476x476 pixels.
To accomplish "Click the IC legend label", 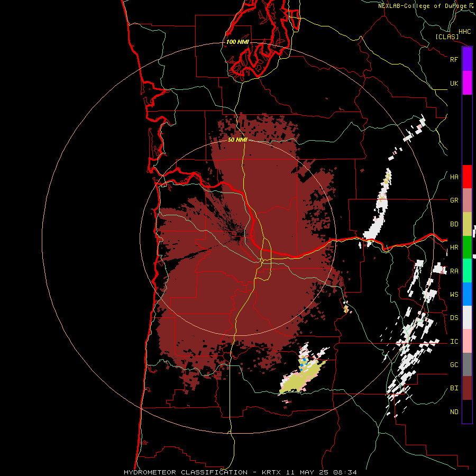I will coord(454,342).
